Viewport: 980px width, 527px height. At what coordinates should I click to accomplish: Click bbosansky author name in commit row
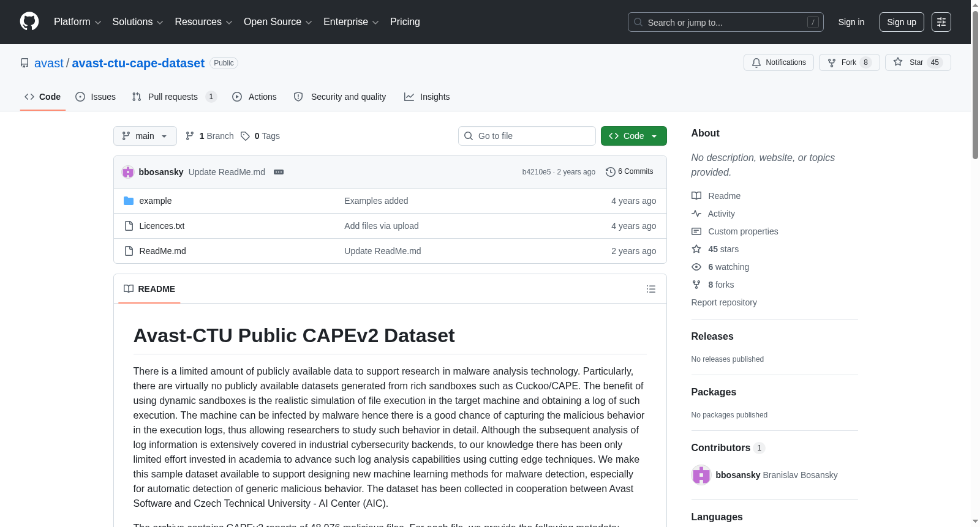click(161, 172)
